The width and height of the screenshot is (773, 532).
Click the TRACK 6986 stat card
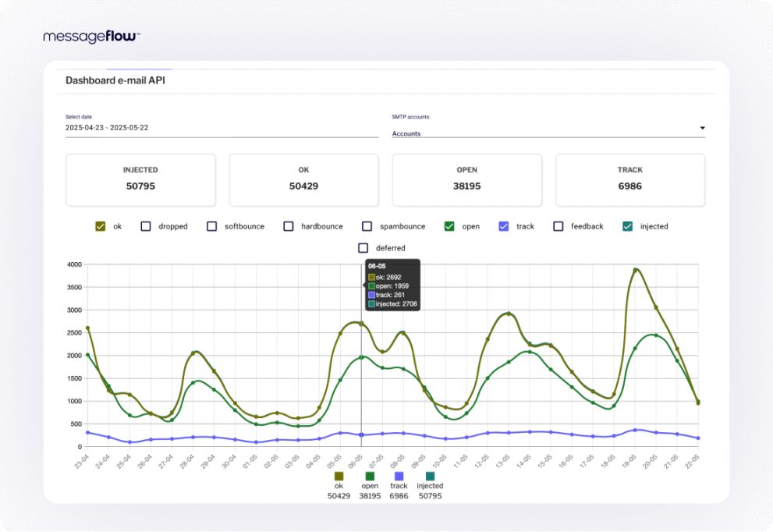(x=630, y=179)
